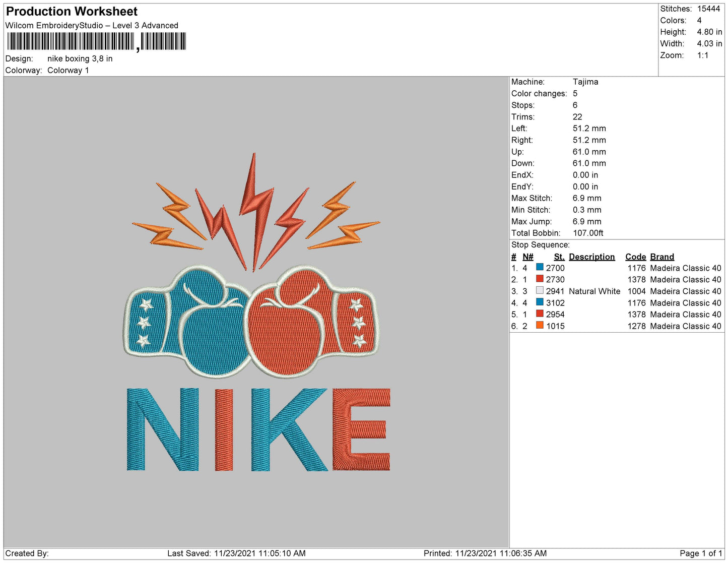Viewport: 728px width, 563px height.
Task: Click the 'Stop Sequence:' label
Action: click(540, 244)
